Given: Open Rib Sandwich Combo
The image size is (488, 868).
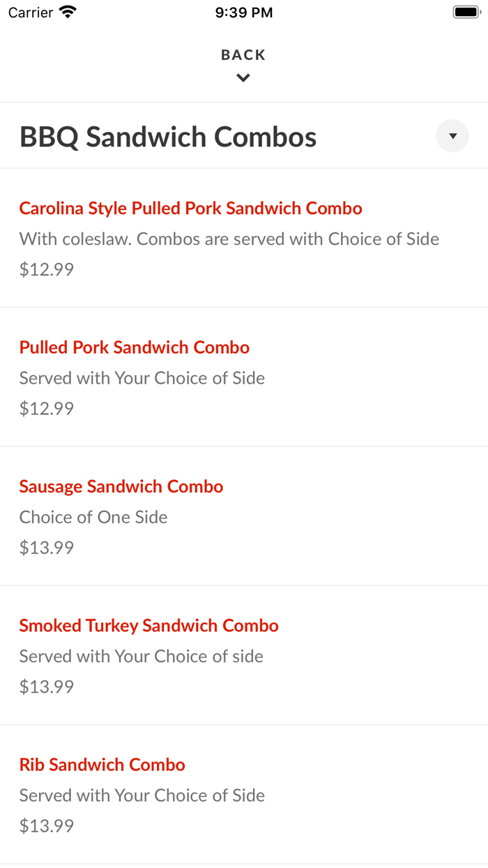Looking at the screenshot, I should coord(102,765).
